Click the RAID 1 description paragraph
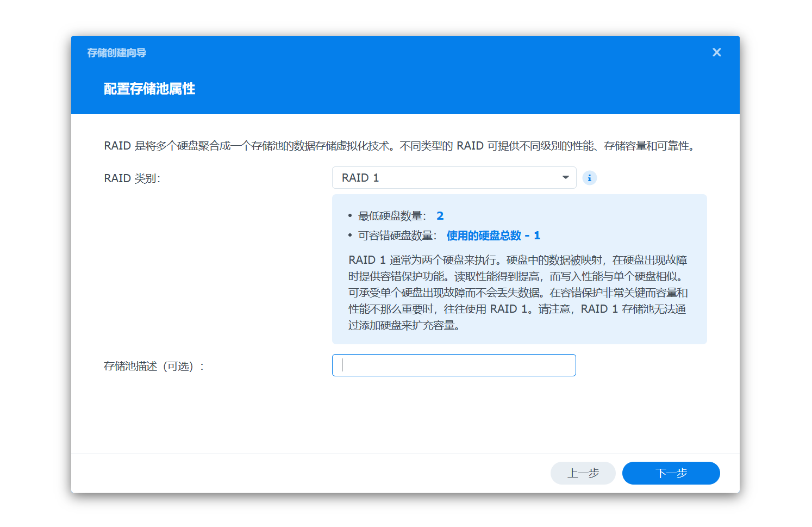This screenshot has height=527, width=812. tap(518, 293)
